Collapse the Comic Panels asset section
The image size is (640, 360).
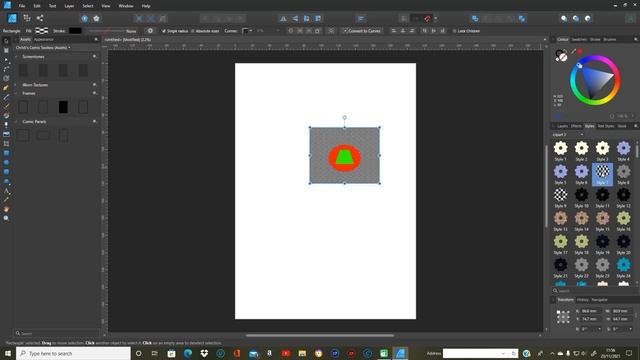tap(17, 122)
